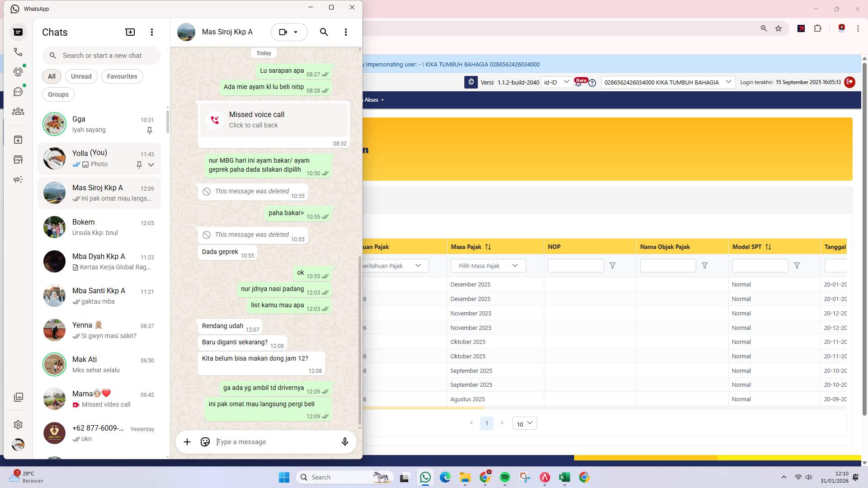Open the Calls panel in WhatsApp
Screen dimensions: 868x488
click(x=18, y=52)
